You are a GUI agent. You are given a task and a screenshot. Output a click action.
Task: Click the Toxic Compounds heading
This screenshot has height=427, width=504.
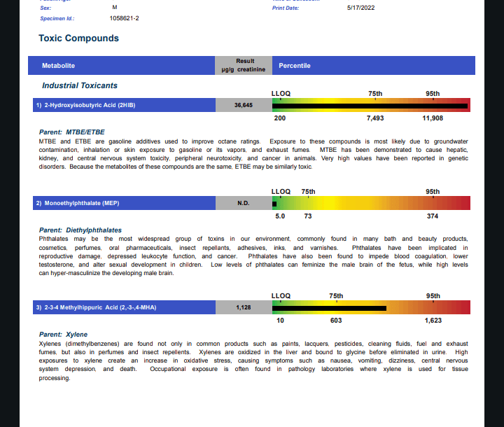pos(78,38)
